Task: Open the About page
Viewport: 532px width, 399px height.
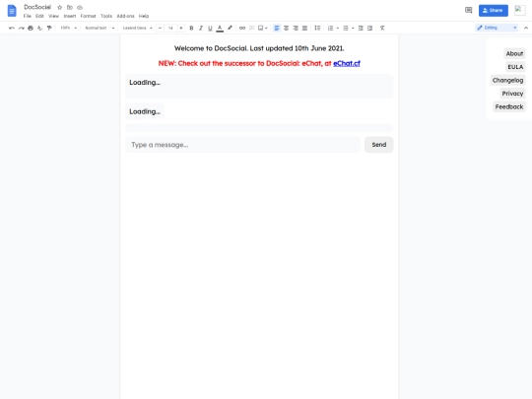Action: (x=514, y=53)
